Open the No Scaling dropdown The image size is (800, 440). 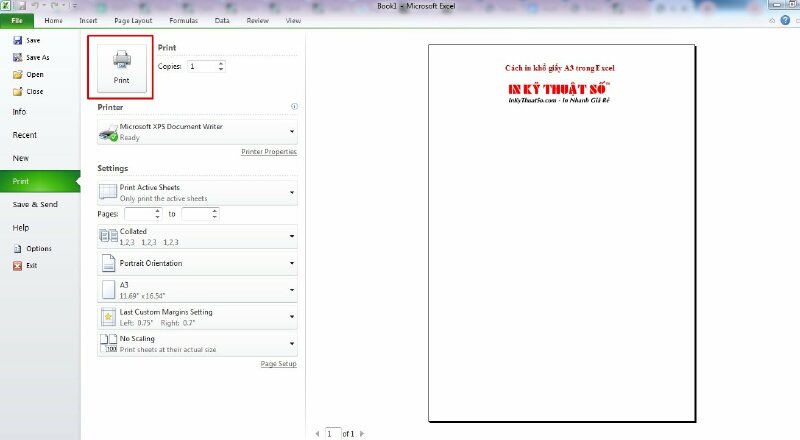tap(197, 344)
